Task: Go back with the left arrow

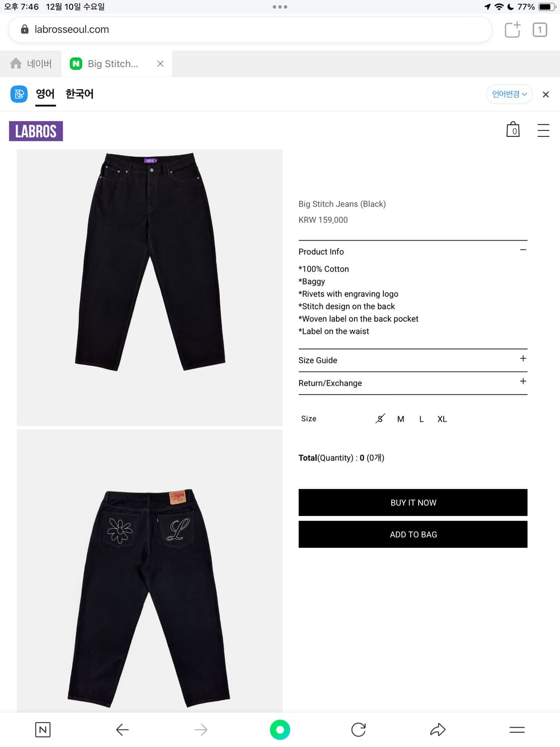Action: [122, 730]
